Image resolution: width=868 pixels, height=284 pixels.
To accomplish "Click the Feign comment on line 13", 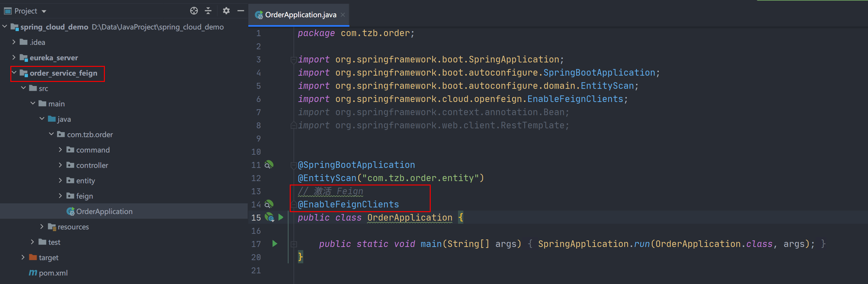I will tap(331, 191).
